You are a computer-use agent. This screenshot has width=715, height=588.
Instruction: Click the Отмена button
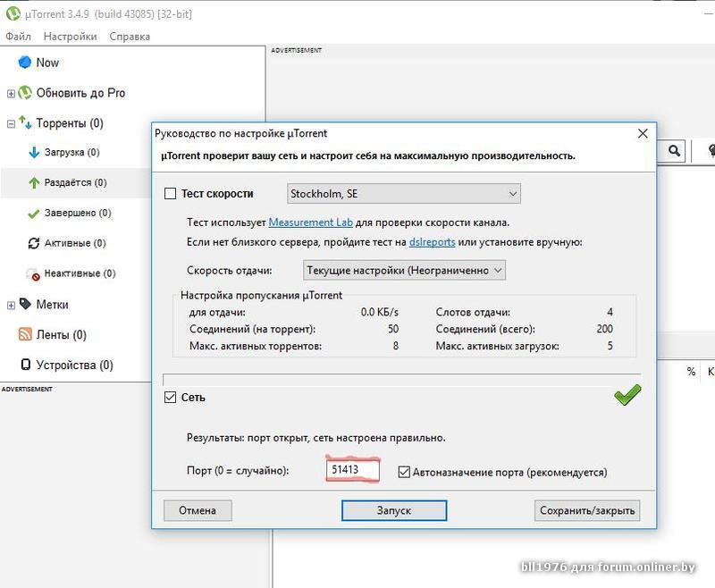point(198,510)
